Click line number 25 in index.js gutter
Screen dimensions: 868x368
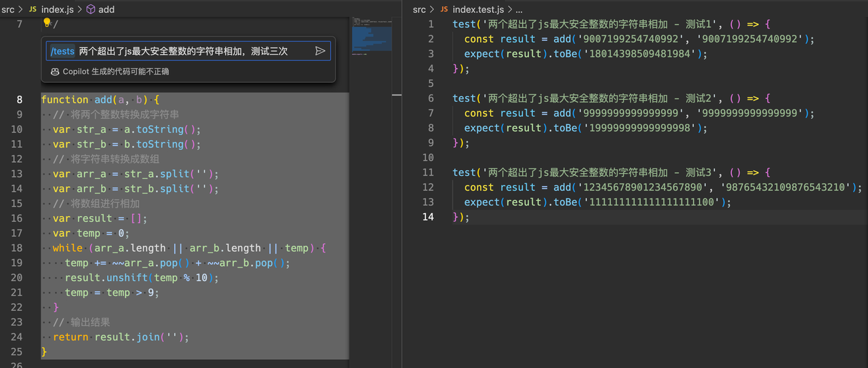(x=16, y=352)
